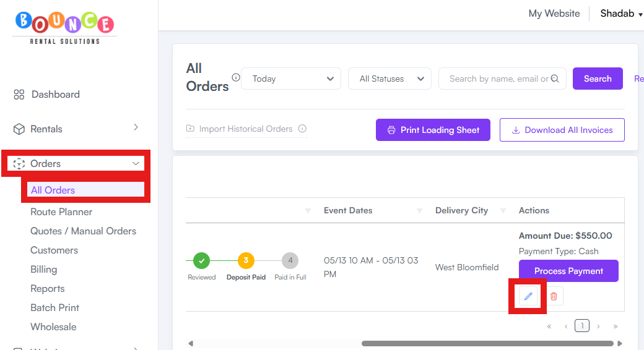The height and width of the screenshot is (350, 644).
Task: Click the pencil edit order icon
Action: coord(528,296)
